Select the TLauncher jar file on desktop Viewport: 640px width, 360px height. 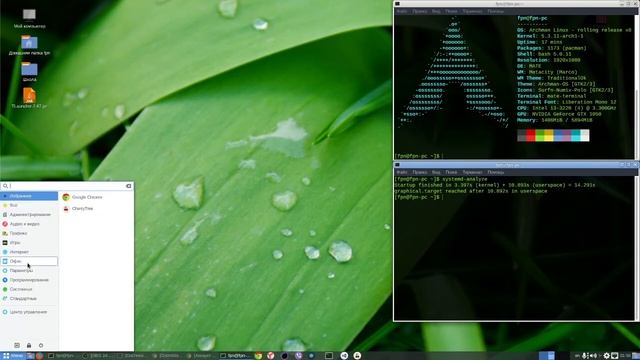[29, 98]
